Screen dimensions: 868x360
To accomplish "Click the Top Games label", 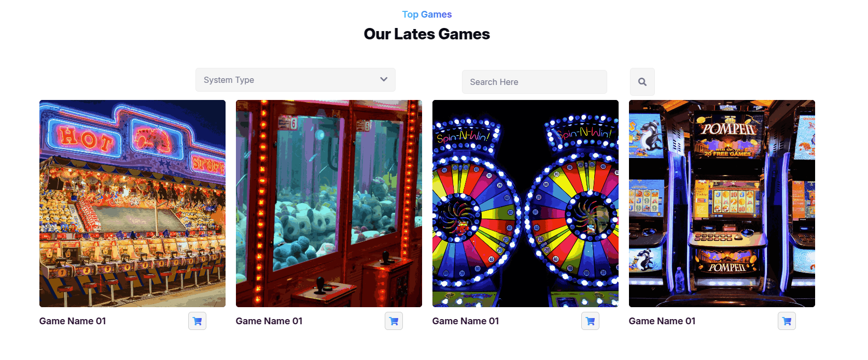I will pyautogui.click(x=427, y=15).
